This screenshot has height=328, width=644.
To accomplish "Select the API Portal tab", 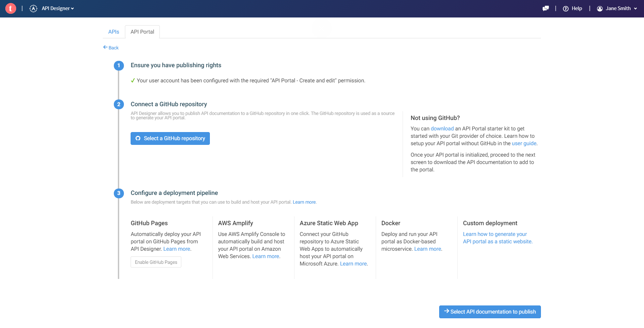I will click(x=142, y=32).
